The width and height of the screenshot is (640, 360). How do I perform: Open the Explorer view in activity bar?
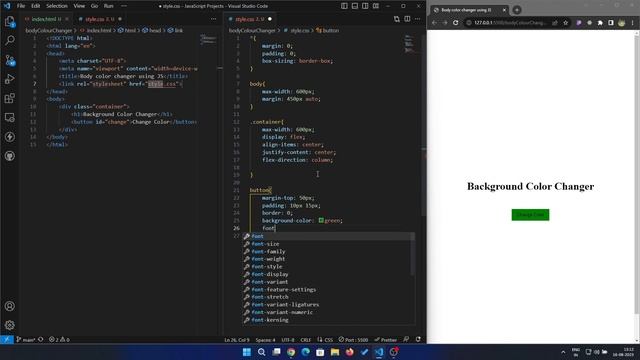point(10,21)
